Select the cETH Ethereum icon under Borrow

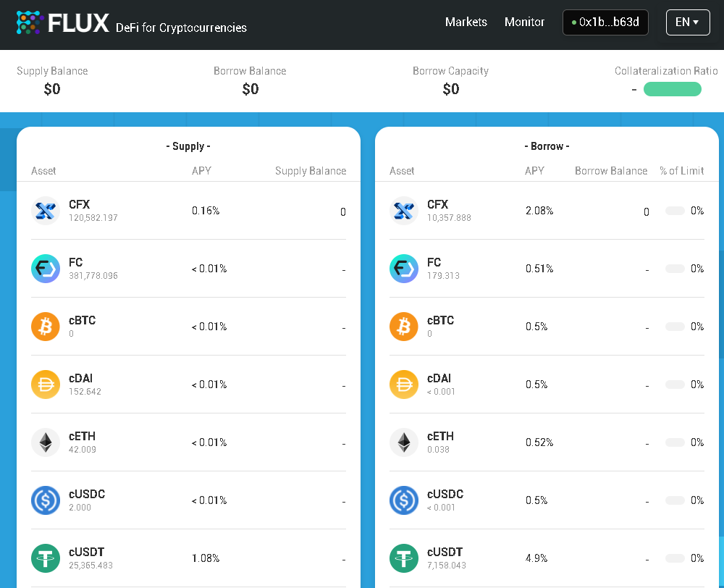[404, 442]
